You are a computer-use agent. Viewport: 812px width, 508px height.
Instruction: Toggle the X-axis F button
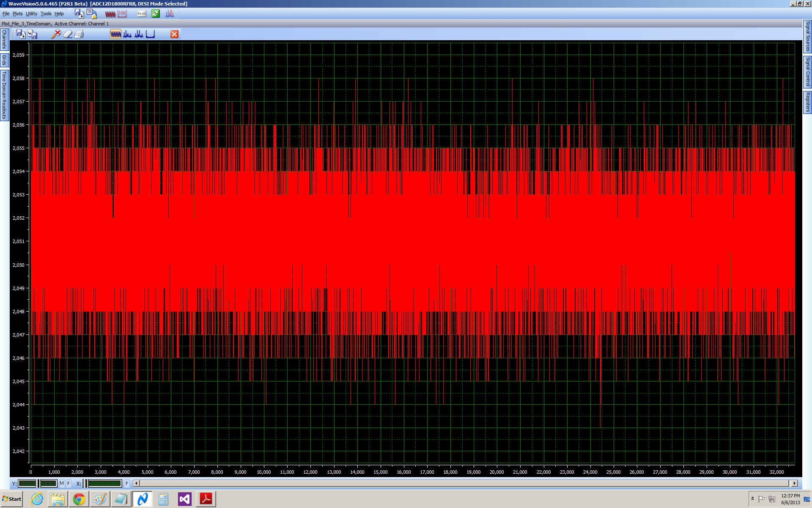tap(126, 483)
